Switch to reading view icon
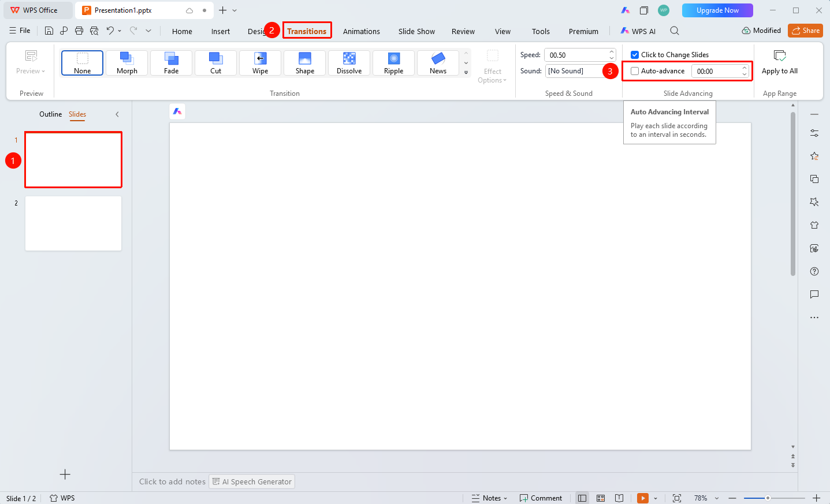Image resolution: width=830 pixels, height=504 pixels. [x=619, y=498]
